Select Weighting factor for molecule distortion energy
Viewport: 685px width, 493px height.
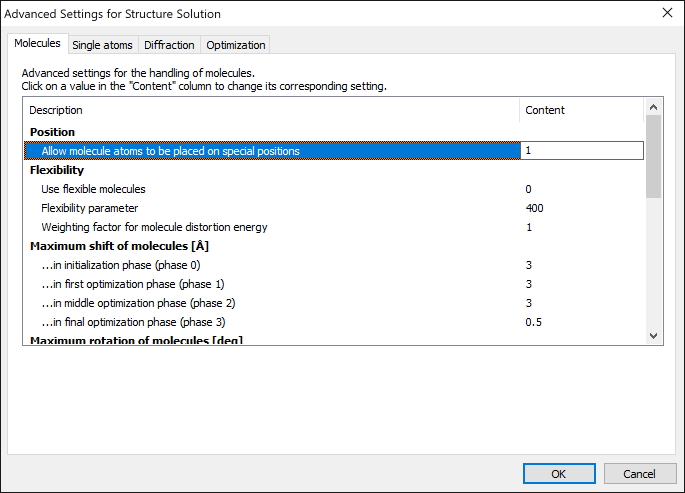[154, 227]
